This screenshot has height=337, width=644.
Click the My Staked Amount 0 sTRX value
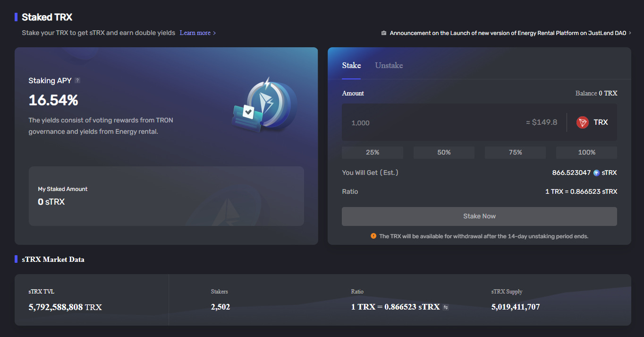[51, 202]
